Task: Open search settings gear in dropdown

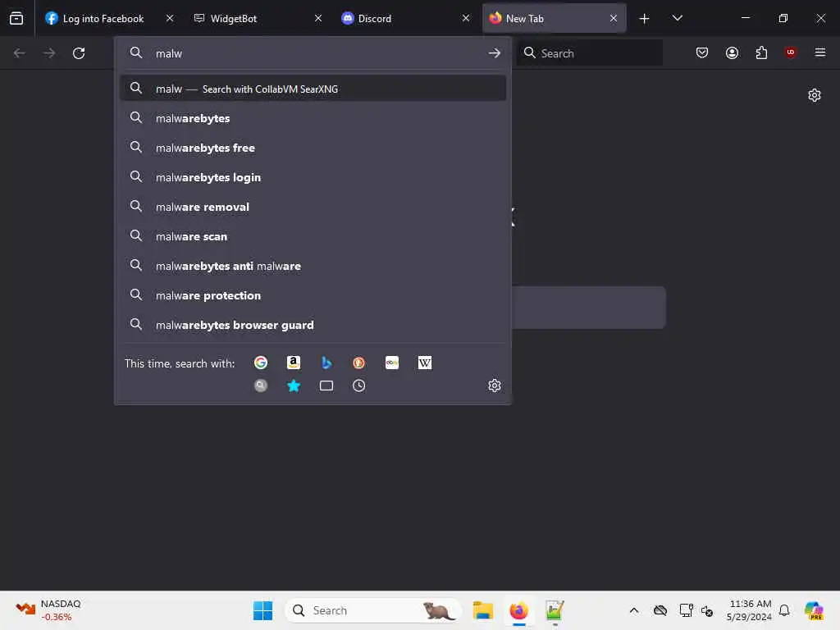Action: 495,386
